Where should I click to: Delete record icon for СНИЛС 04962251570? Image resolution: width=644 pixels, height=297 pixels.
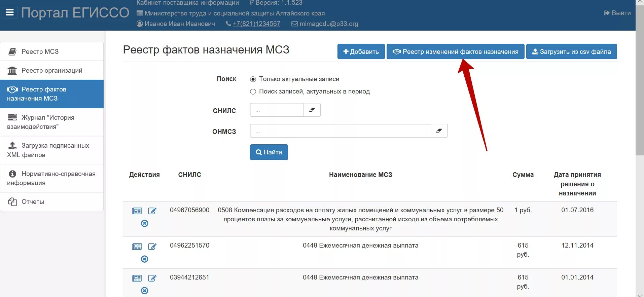coord(144,259)
